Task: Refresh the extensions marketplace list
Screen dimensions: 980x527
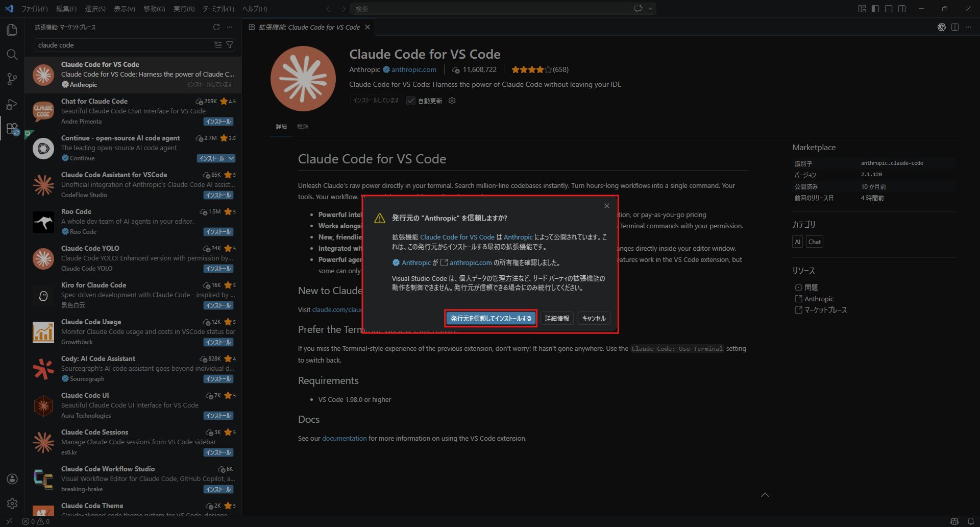Action: [x=216, y=27]
